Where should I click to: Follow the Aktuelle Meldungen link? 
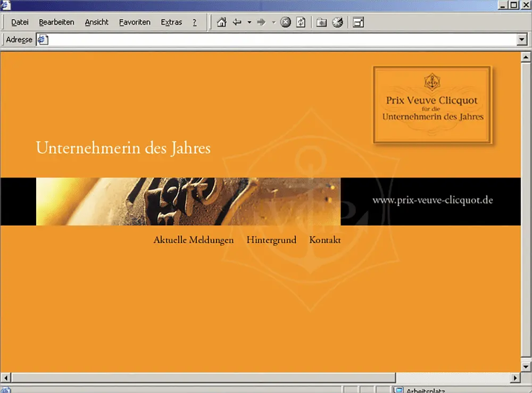coord(194,240)
